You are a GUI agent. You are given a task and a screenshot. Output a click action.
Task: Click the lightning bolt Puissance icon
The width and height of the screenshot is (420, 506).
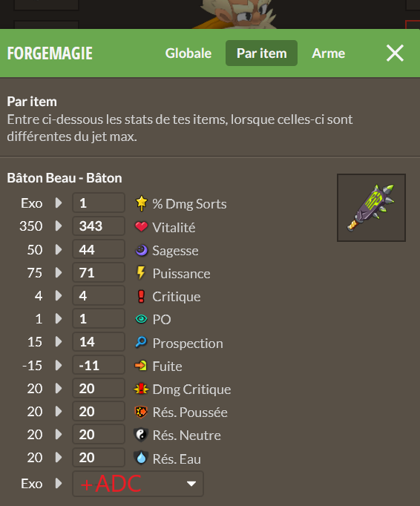pyautogui.click(x=141, y=273)
